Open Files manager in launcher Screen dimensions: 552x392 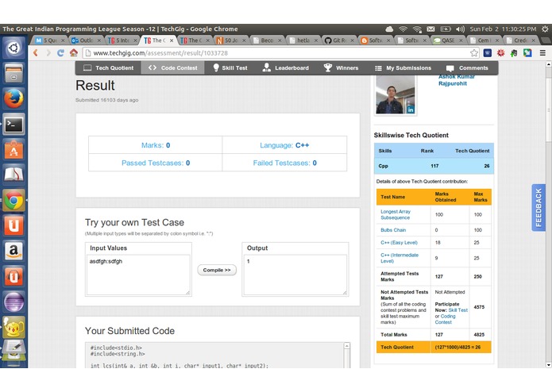coord(14,73)
